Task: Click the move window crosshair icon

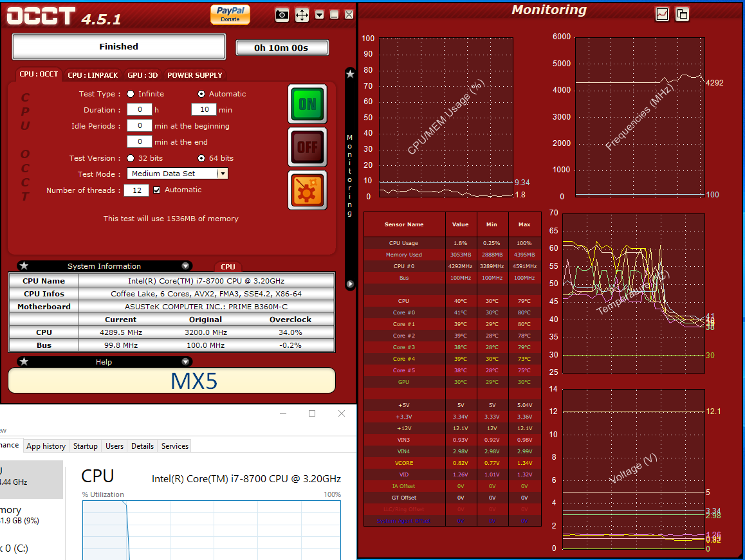Action: tap(302, 15)
